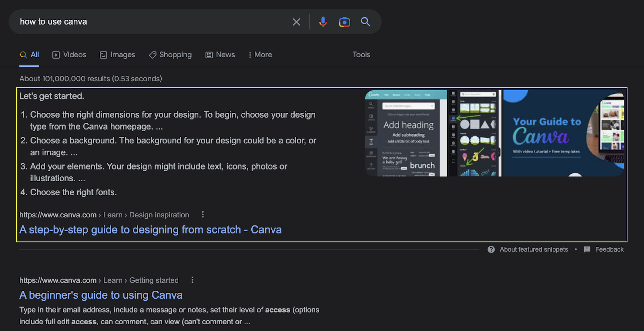Screen dimensions: 644x331
Task: Click step 2 'Choose a background' text
Action: pos(173,147)
